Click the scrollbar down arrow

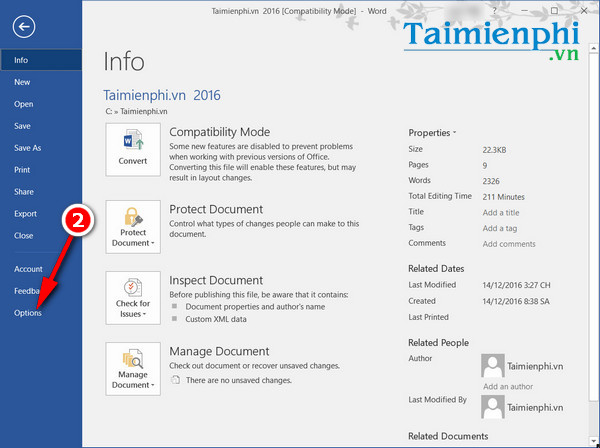[593, 441]
